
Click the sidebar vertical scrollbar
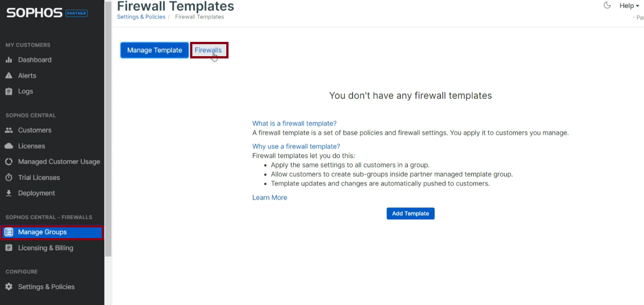pos(108,129)
